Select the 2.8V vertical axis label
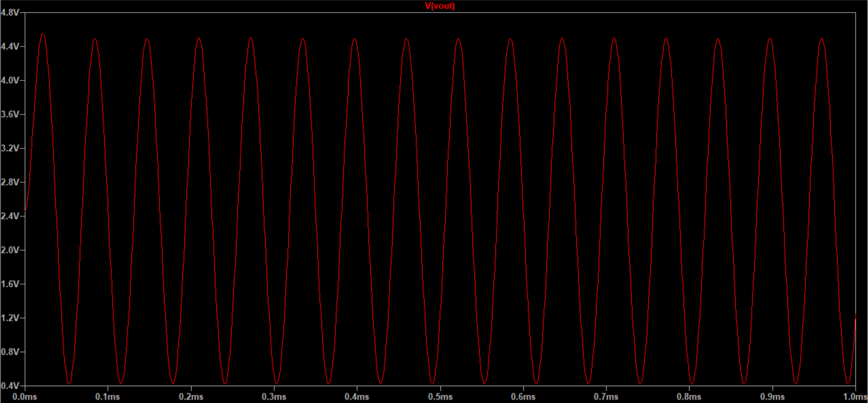868x403 pixels. click(10, 182)
